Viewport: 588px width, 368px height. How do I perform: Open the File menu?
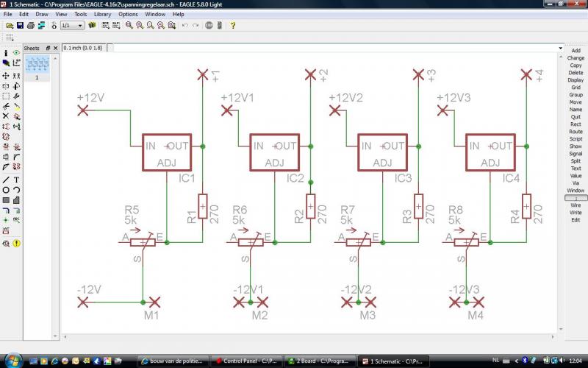[x=7, y=14]
